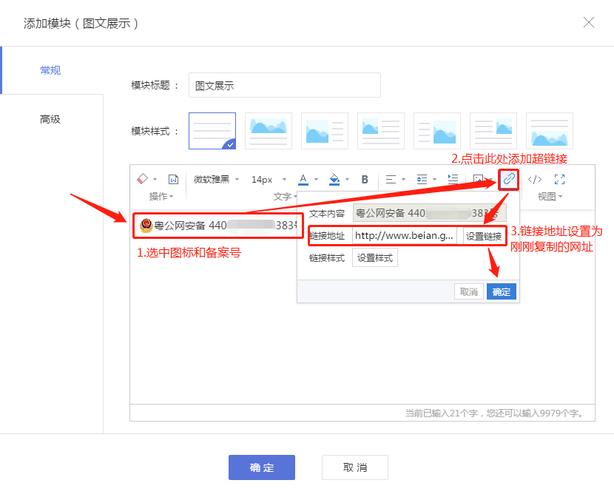Toggle bold formatting with B

(x=365, y=179)
